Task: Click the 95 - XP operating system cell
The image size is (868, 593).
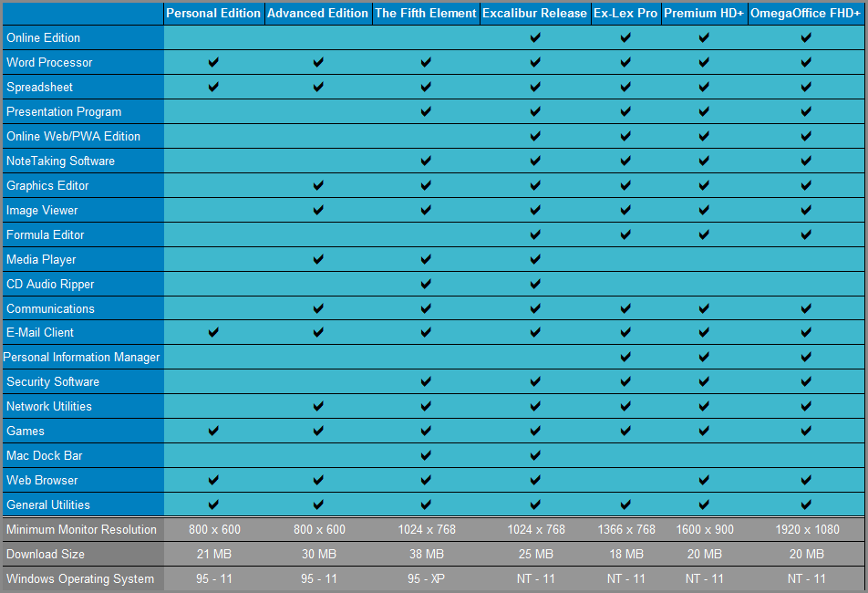Action: tap(426, 578)
